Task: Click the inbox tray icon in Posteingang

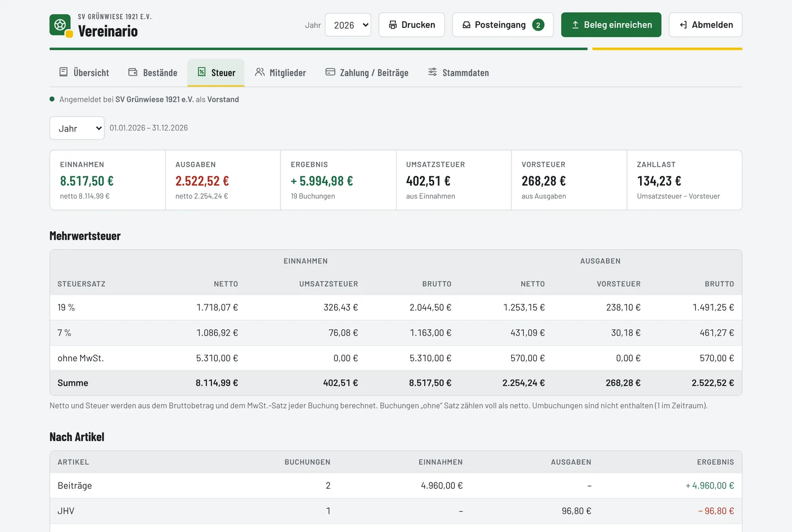Action: tap(466, 25)
